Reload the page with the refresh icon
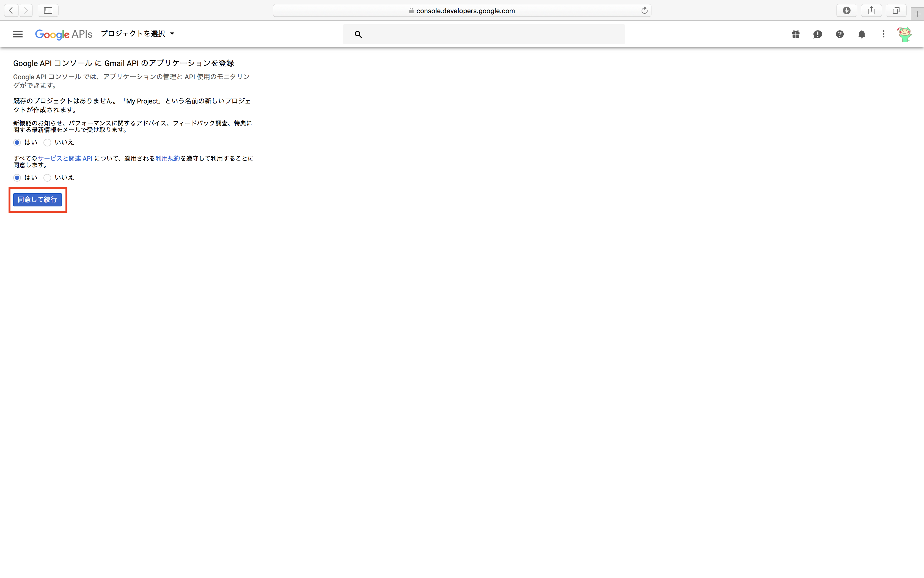Screen dimensions: 924x578 (x=645, y=10)
